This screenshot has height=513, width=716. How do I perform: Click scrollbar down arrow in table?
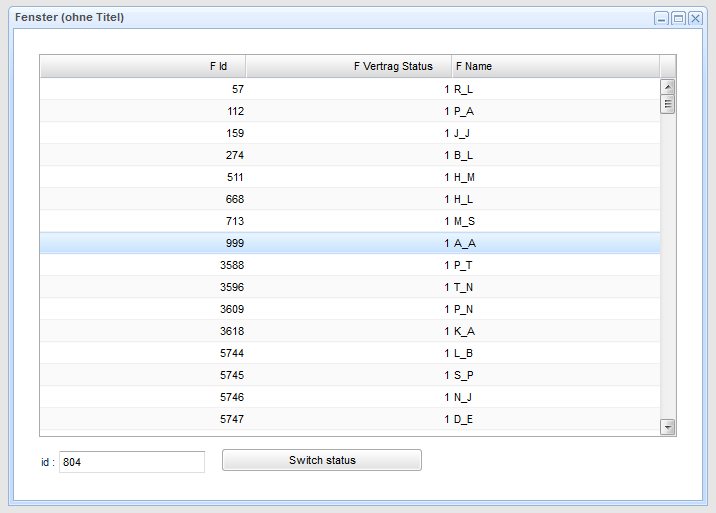pyautogui.click(x=668, y=427)
